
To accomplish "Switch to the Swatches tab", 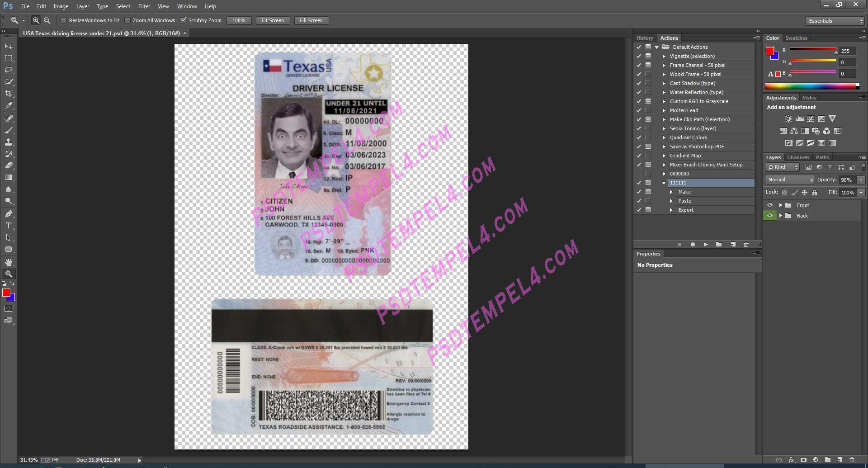I will [797, 38].
